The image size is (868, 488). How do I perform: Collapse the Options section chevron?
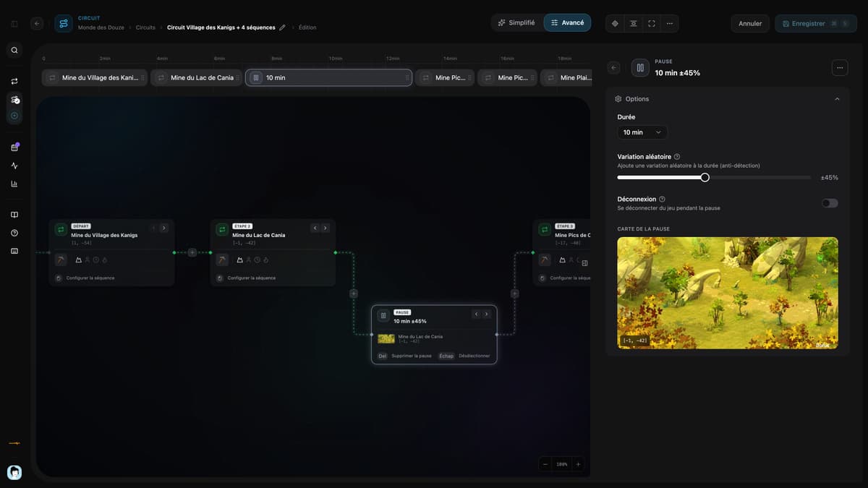(837, 99)
